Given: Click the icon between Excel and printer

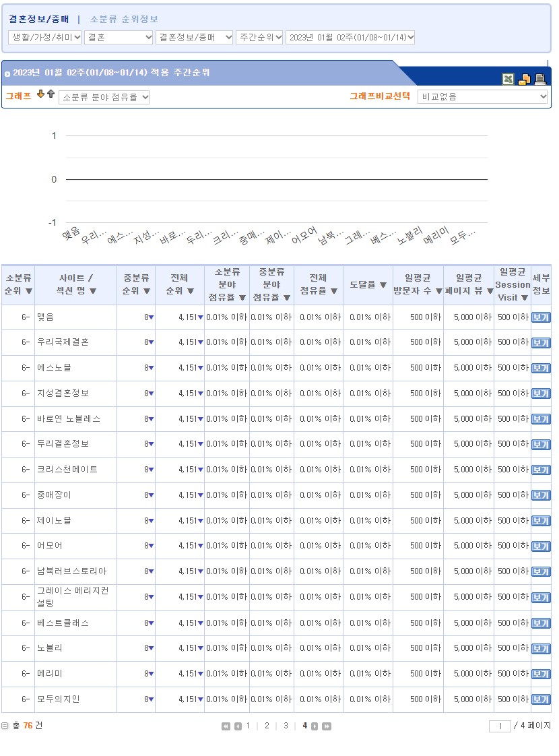Looking at the screenshot, I should [x=524, y=80].
